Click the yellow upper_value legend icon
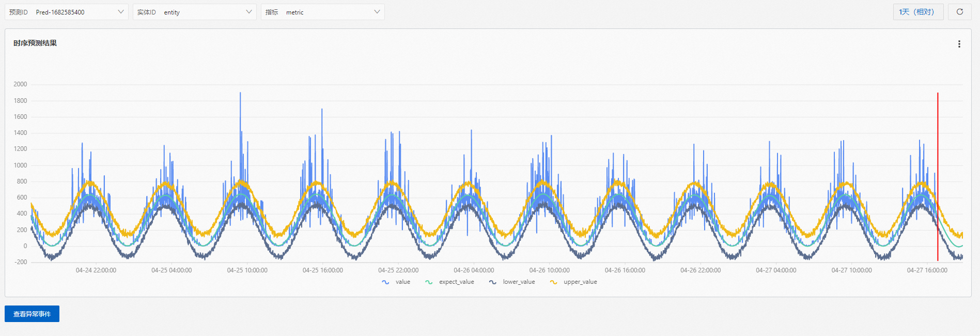This screenshot has height=336, width=980. pos(553,282)
